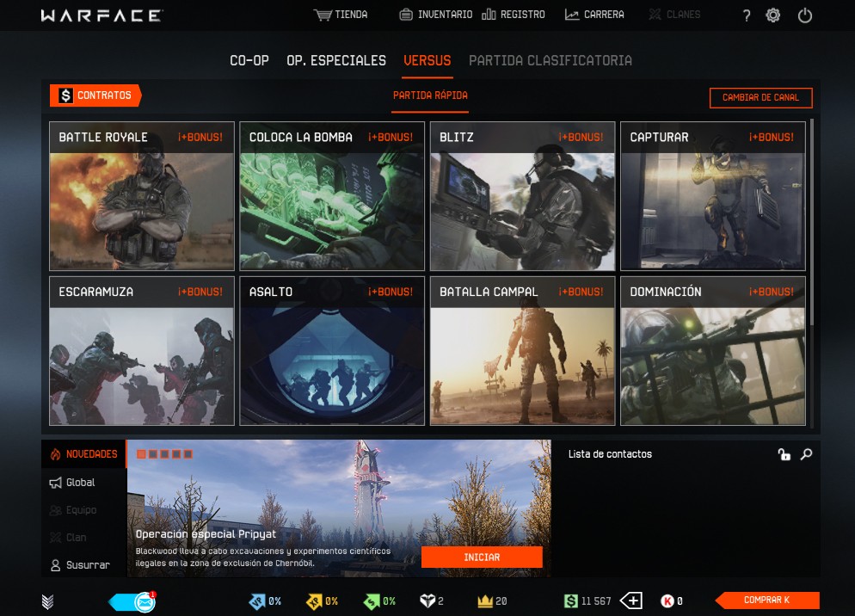
Task: Click the game modes list scrollbar
Action: [812, 223]
